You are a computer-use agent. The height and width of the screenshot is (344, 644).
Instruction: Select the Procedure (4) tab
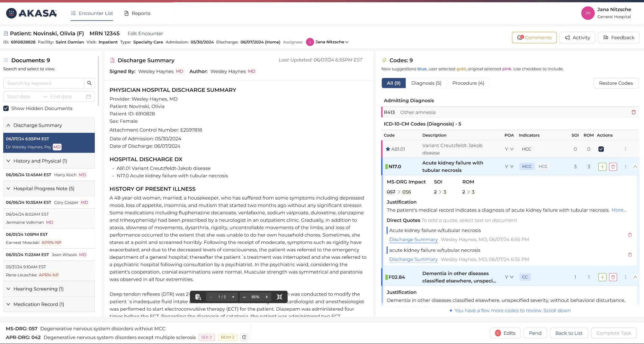tap(468, 83)
